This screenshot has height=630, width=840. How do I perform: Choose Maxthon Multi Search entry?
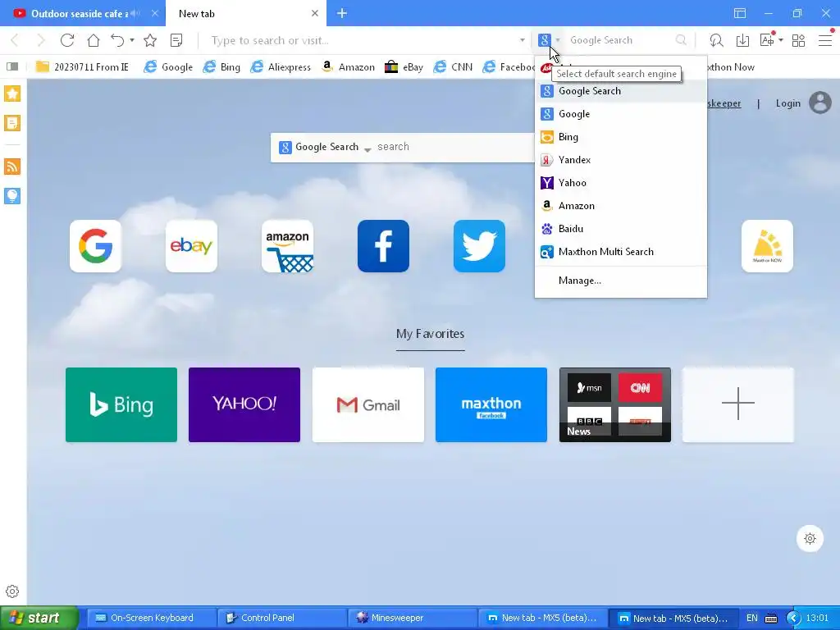pyautogui.click(x=621, y=252)
